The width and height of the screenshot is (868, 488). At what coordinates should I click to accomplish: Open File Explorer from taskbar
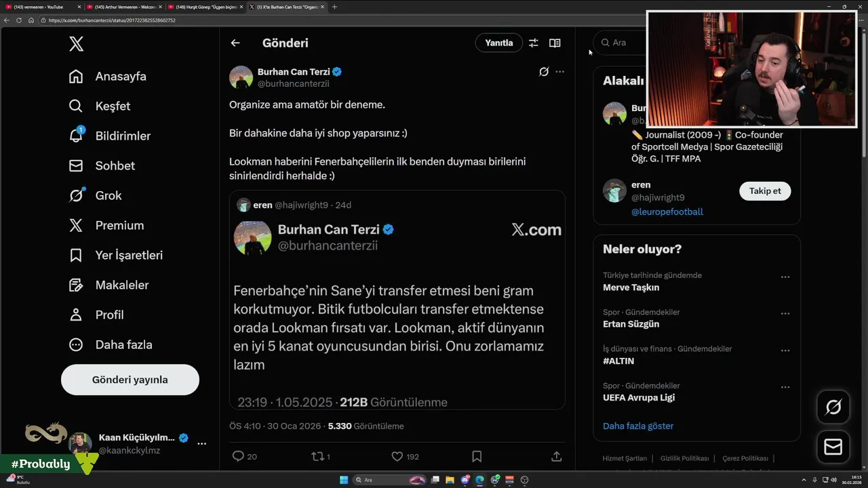click(450, 480)
